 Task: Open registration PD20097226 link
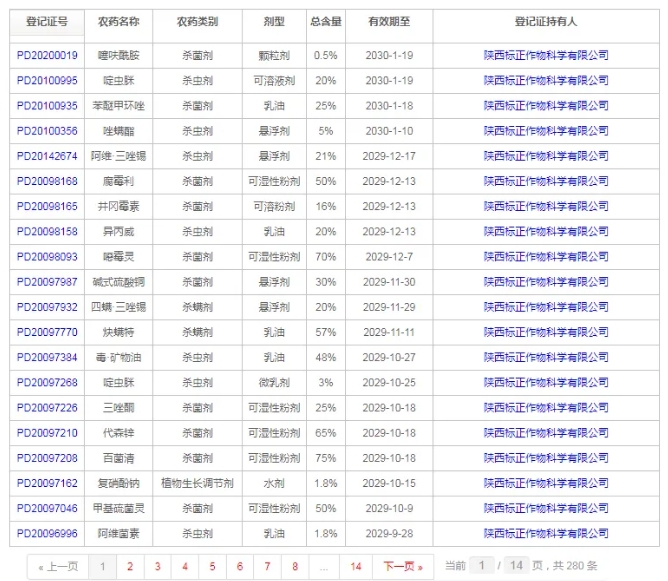click(x=47, y=407)
